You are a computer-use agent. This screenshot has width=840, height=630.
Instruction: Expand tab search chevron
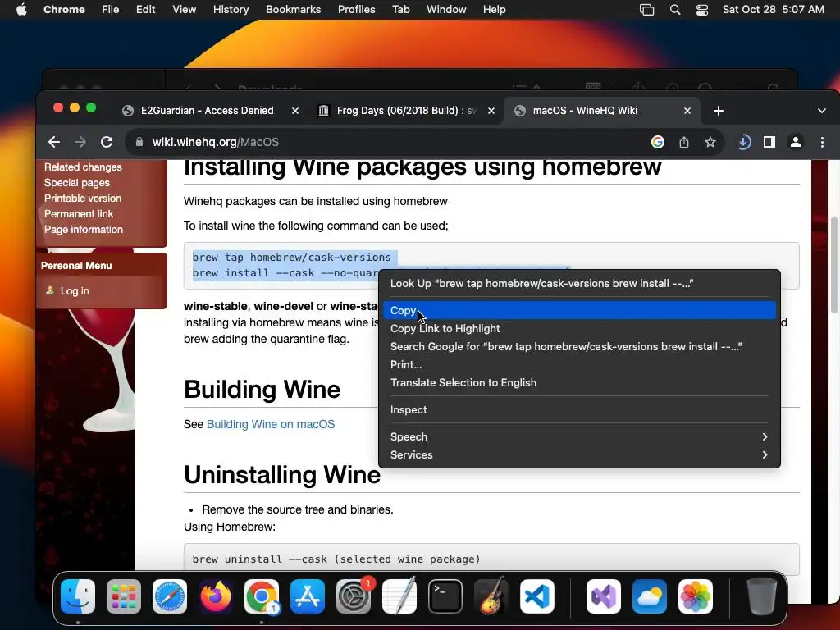point(822,111)
